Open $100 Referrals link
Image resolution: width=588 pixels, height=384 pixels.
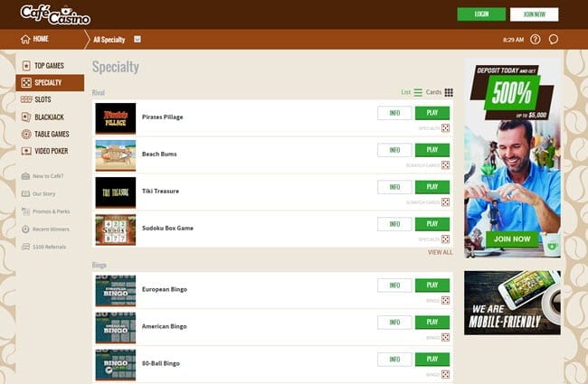tap(49, 247)
